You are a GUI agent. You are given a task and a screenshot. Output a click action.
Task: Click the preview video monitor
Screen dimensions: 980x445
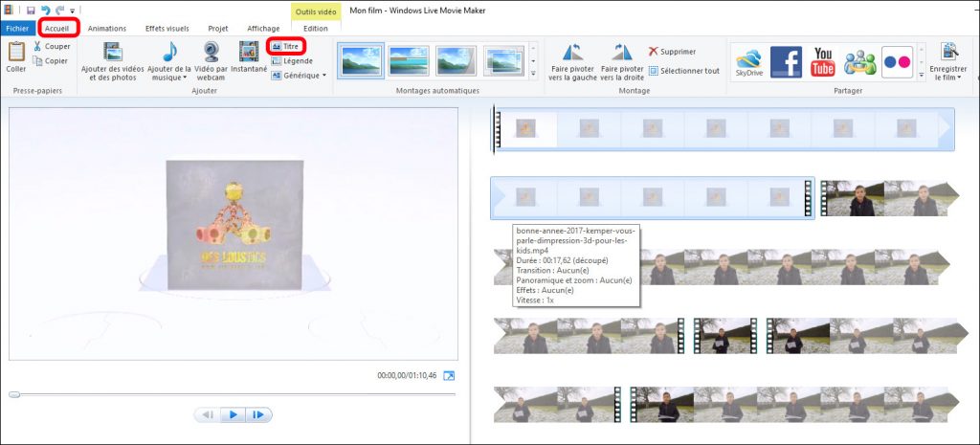(234, 234)
